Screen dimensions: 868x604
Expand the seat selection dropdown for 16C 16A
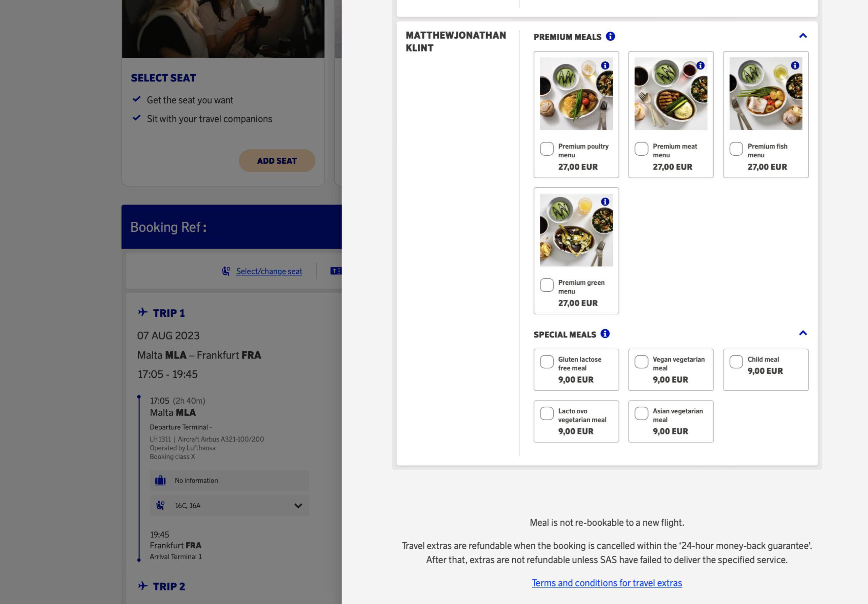[x=298, y=506]
